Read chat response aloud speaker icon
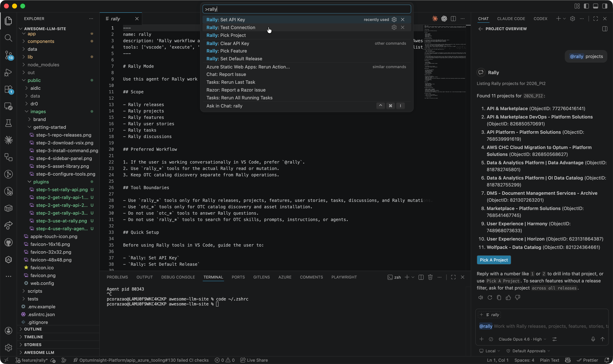 pos(481,297)
